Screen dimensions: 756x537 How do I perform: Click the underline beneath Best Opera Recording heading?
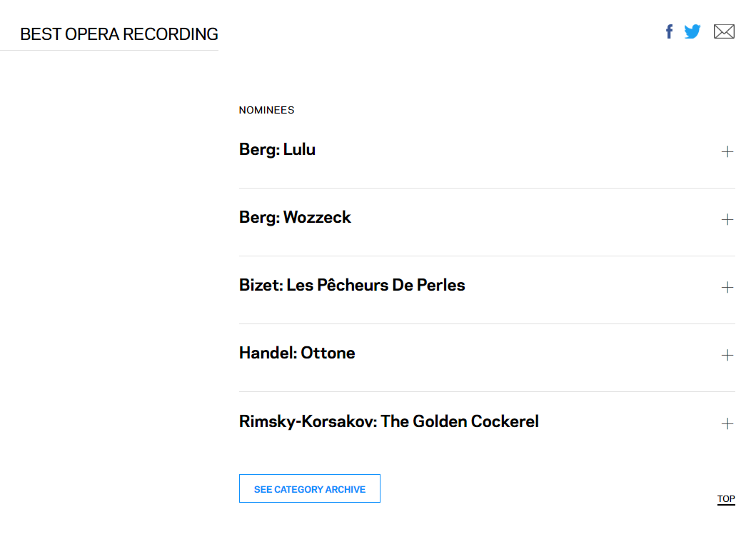pyautogui.click(x=109, y=51)
